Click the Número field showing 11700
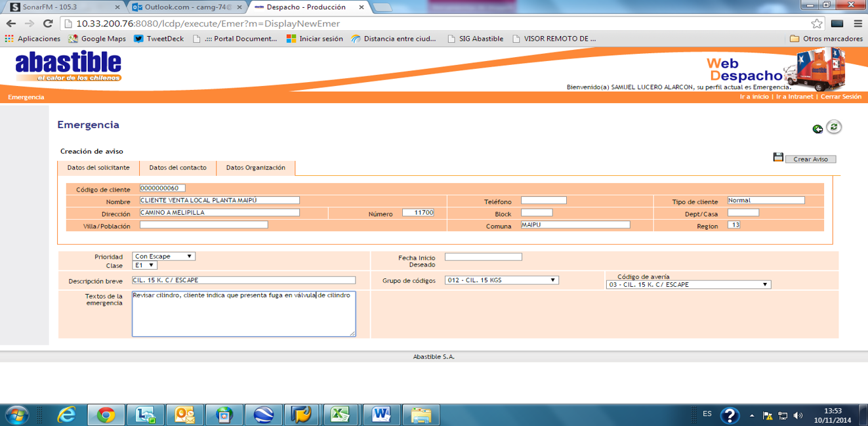The height and width of the screenshot is (426, 868). coord(418,213)
